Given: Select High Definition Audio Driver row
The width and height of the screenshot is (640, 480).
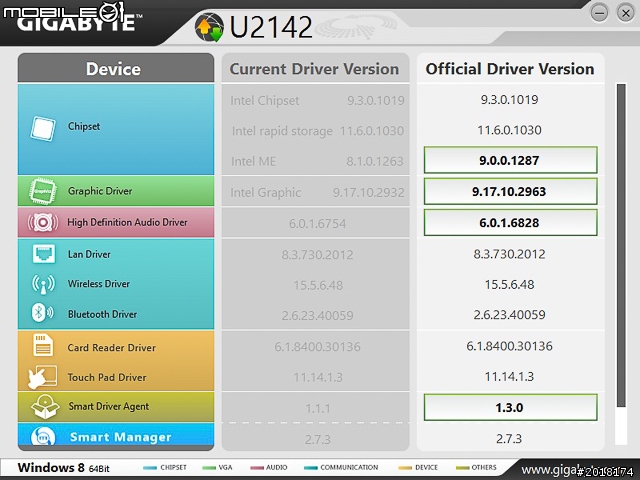Looking at the screenshot, I should pyautogui.click(x=116, y=222).
